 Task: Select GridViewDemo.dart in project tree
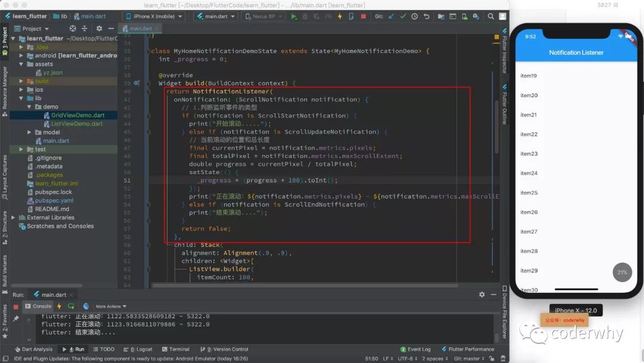(78, 115)
